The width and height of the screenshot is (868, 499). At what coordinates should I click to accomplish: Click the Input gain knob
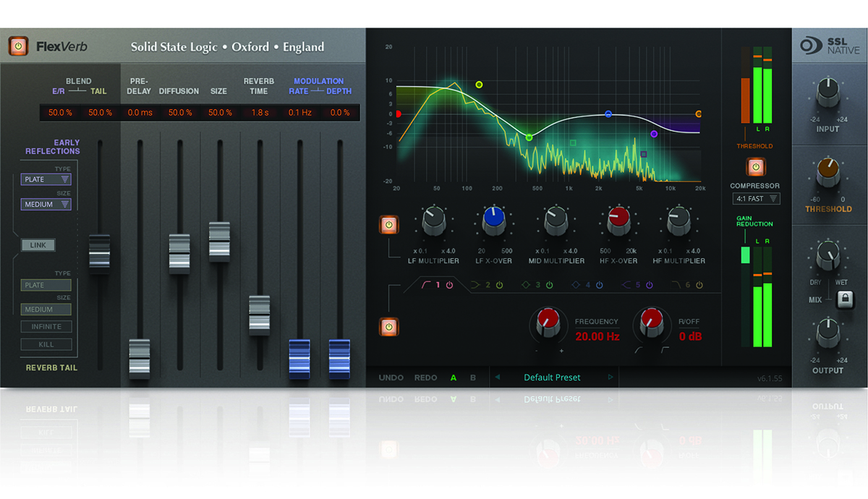click(x=828, y=95)
